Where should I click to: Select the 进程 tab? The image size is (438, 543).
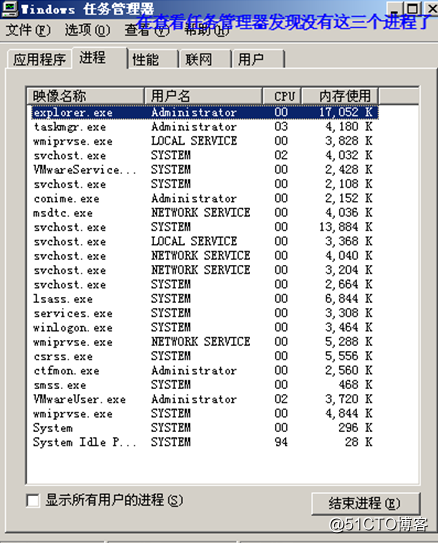coord(100,57)
